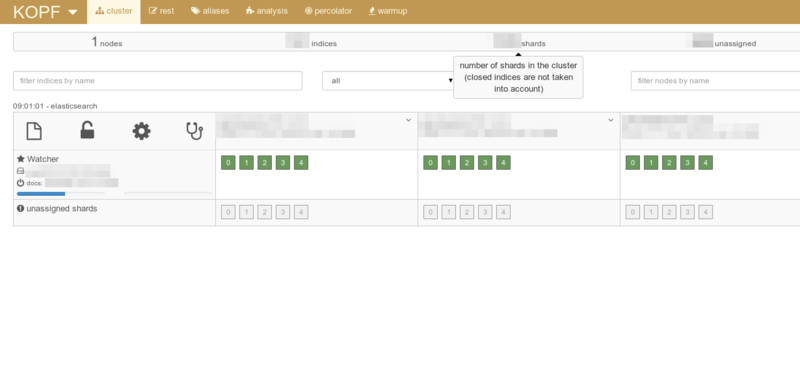Select green shard 4 of first index
Viewport: 800px width, 385px height.
301,163
